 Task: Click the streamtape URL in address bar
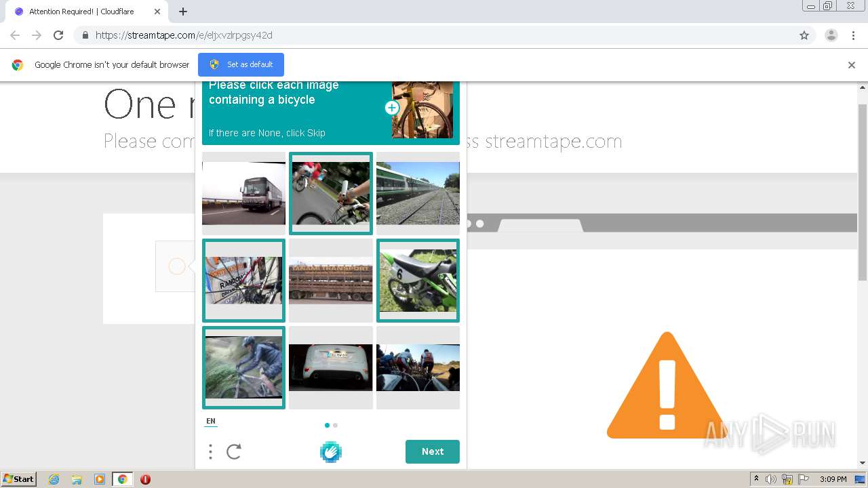click(x=184, y=35)
